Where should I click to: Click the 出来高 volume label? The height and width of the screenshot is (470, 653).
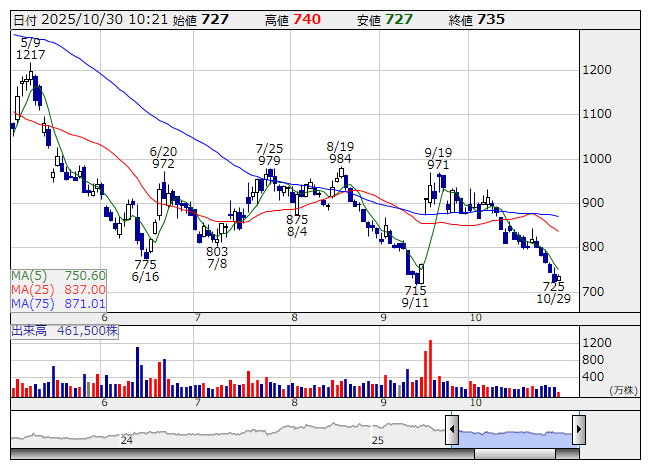click(30, 329)
